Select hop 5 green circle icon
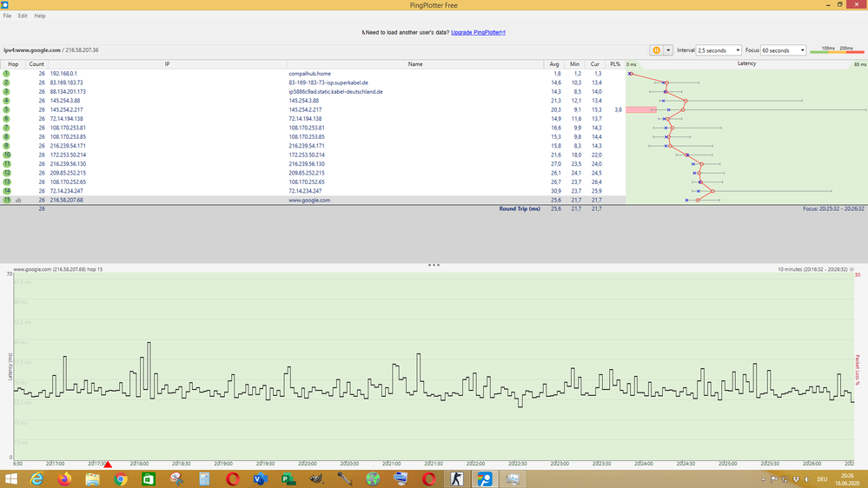The height and width of the screenshot is (488, 868). pyautogui.click(x=7, y=109)
